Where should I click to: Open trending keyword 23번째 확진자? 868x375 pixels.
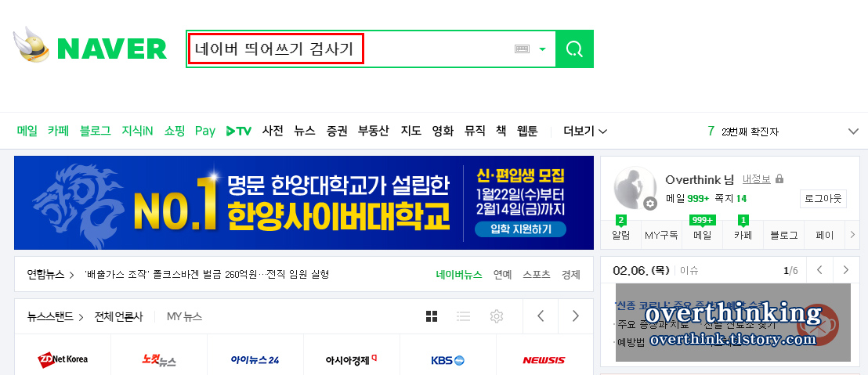(x=750, y=132)
